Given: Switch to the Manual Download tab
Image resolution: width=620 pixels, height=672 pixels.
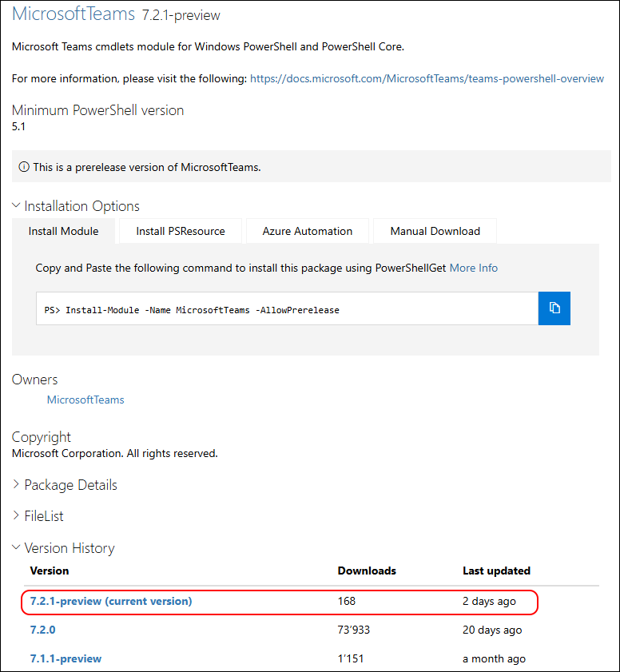Looking at the screenshot, I should point(435,231).
